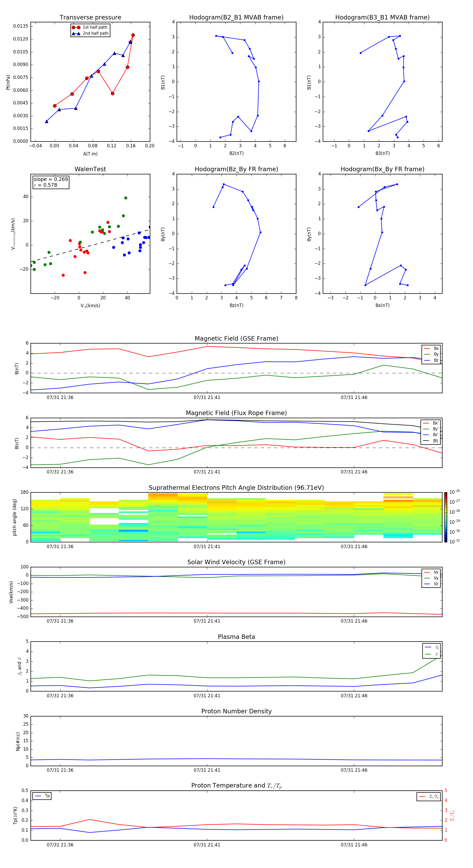Click the 'Plasma Beta' plot title
473x868 pixels.
point(236,637)
